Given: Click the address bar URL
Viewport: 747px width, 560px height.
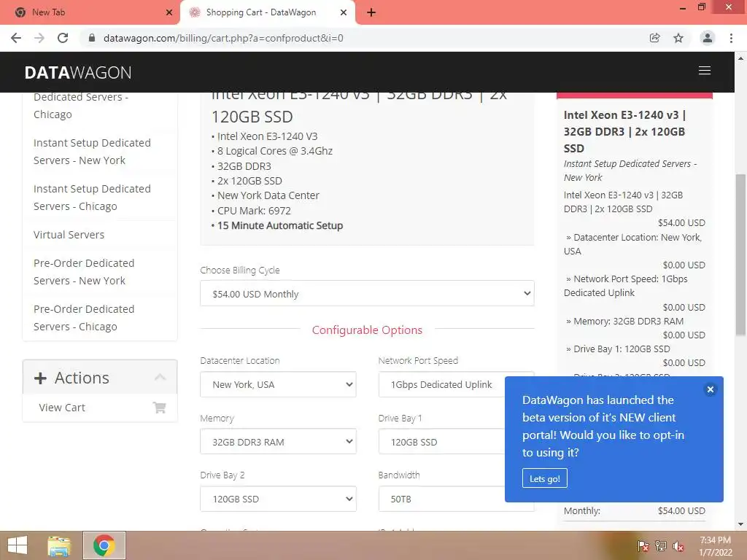Looking at the screenshot, I should coord(223,38).
